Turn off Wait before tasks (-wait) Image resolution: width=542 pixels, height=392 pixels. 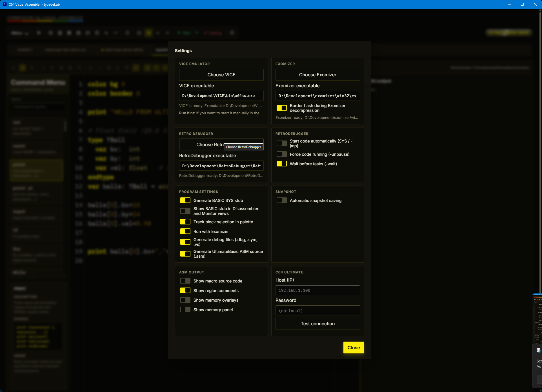(x=281, y=164)
